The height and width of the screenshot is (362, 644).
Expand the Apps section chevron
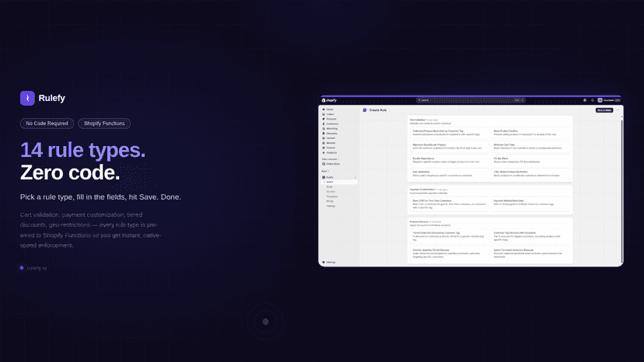[328, 171]
